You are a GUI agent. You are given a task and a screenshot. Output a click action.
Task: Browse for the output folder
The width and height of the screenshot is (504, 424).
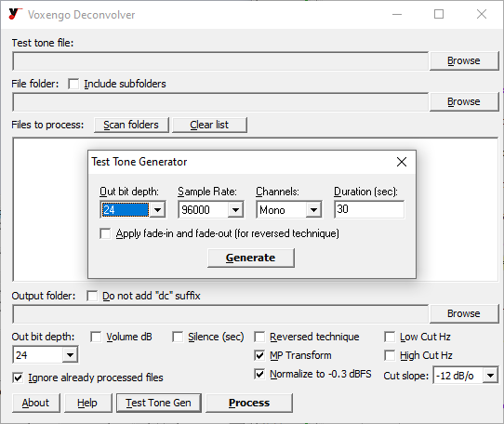pos(464,313)
